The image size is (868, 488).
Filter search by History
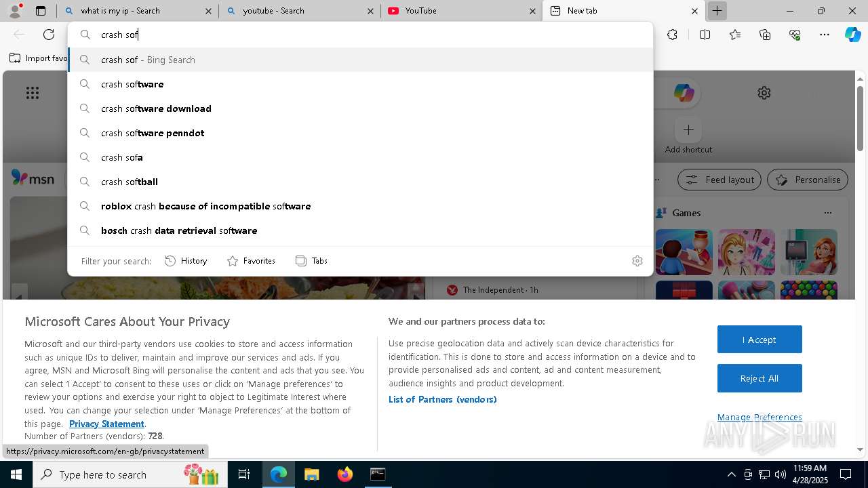tap(186, 261)
